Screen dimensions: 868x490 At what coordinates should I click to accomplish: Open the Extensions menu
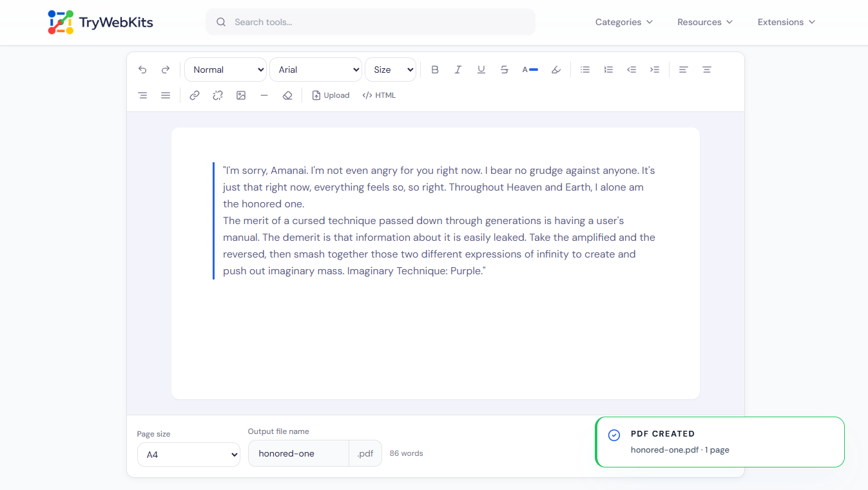(x=786, y=22)
